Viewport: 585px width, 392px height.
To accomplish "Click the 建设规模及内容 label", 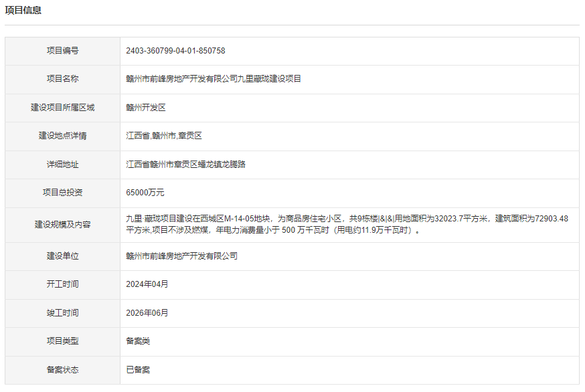I will tap(63, 225).
